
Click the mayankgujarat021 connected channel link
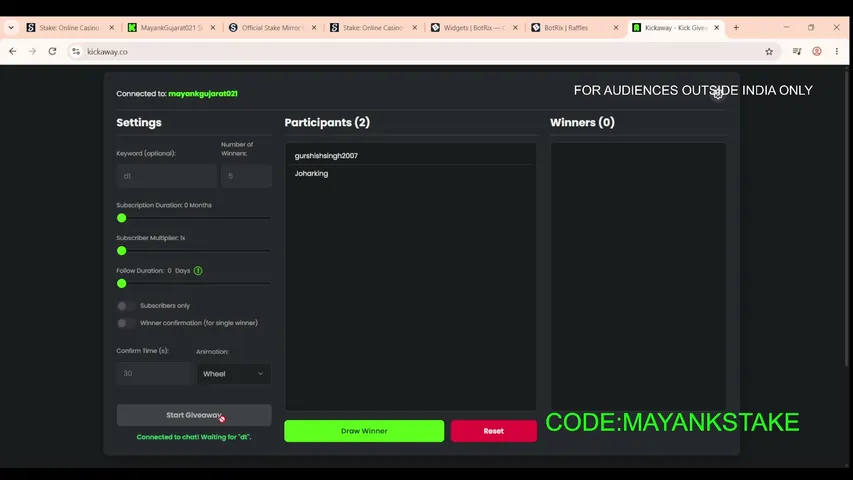pyautogui.click(x=203, y=94)
